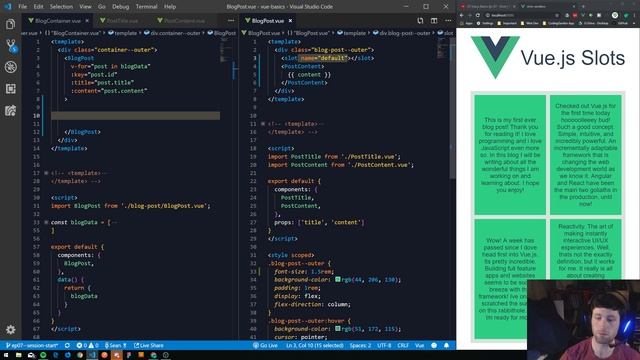Screen dimensions: 640x360
Task: Close the BlogPost.vue tab
Action: pos(290,21)
